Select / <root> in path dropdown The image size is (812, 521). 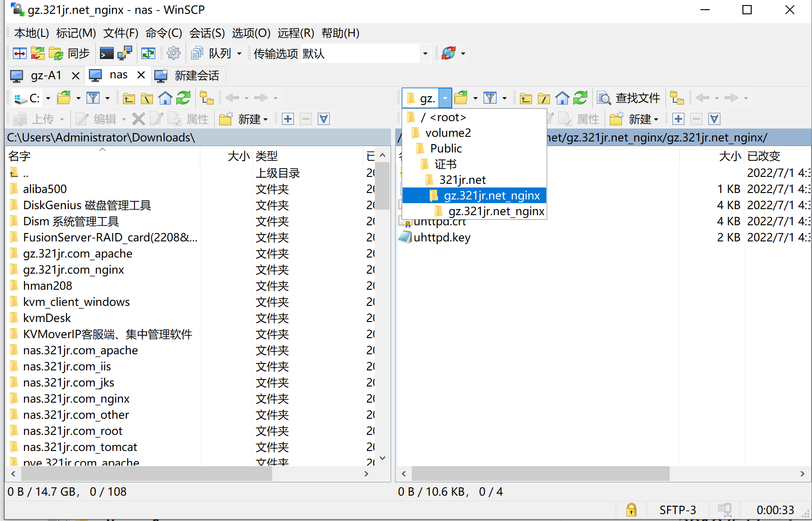pyautogui.click(x=474, y=117)
